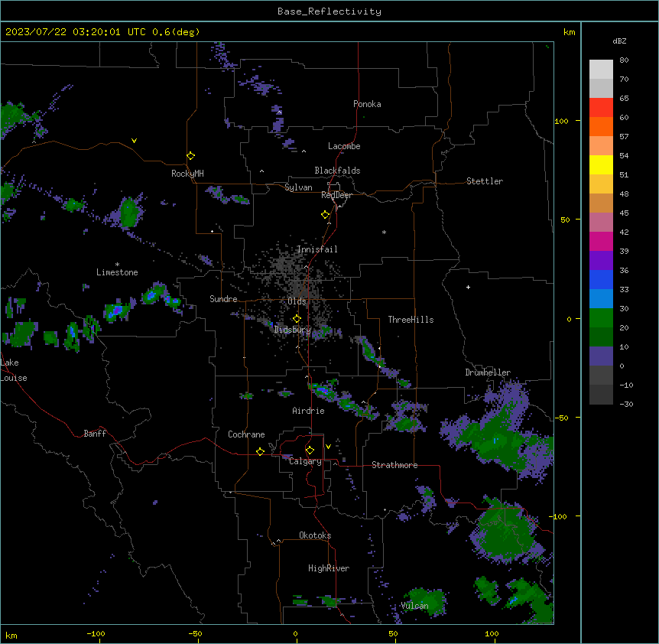The width and height of the screenshot is (659, 644).
Task: Click the radar cell south of ThreeHills
Action: [x=372, y=353]
